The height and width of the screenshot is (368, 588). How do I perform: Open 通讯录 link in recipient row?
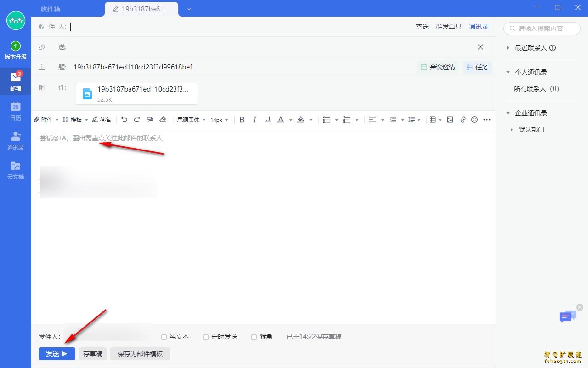[x=479, y=27]
